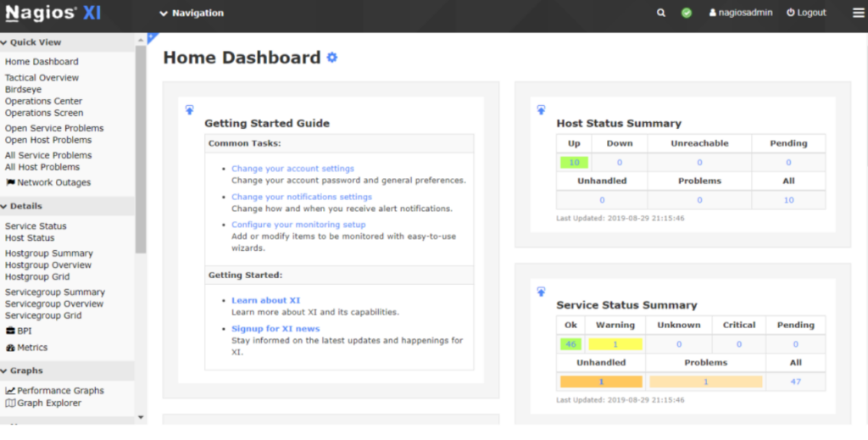The height and width of the screenshot is (440, 868).
Task: Click the green Up hosts count 10
Action: pyautogui.click(x=574, y=162)
